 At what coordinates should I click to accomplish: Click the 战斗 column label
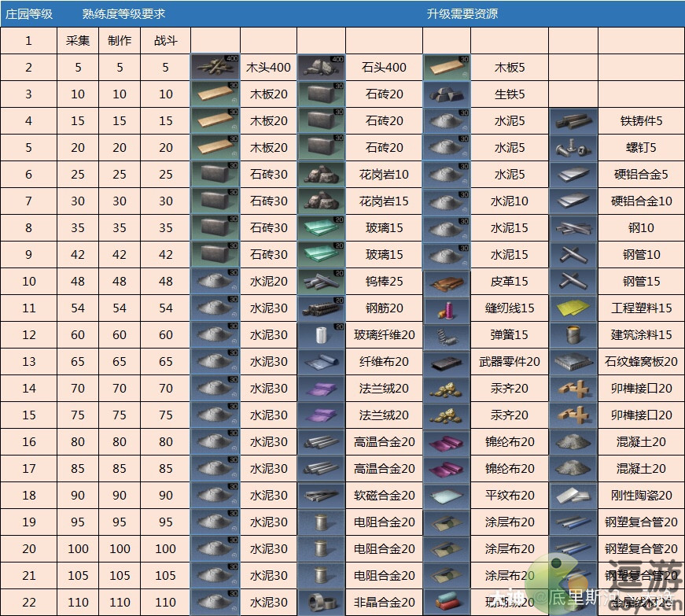point(166,41)
